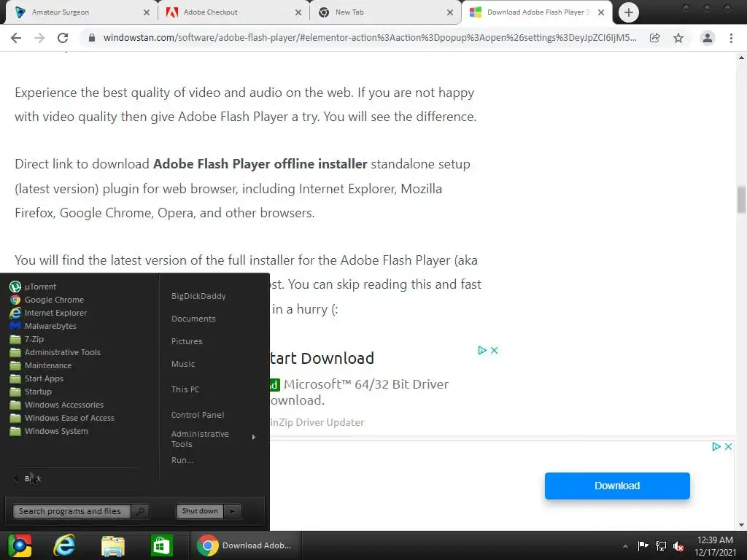
Task: Close the New Tab tab
Action: 449,12
